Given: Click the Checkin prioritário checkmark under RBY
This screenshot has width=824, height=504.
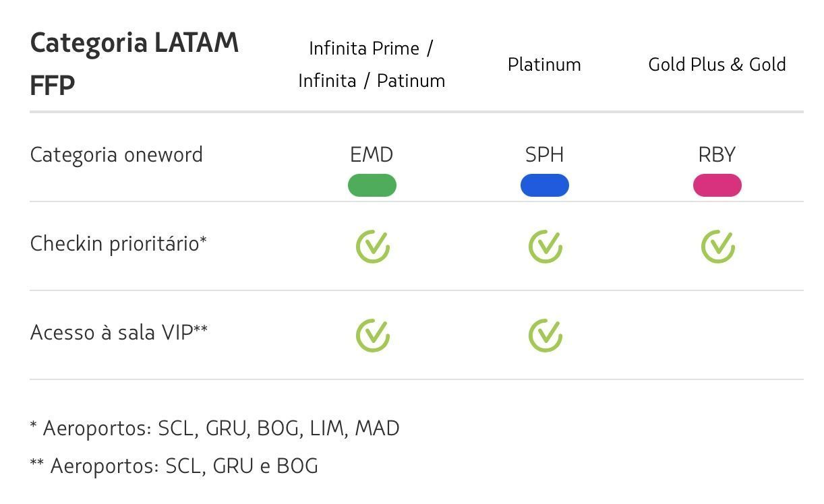Looking at the screenshot, I should 718,246.
